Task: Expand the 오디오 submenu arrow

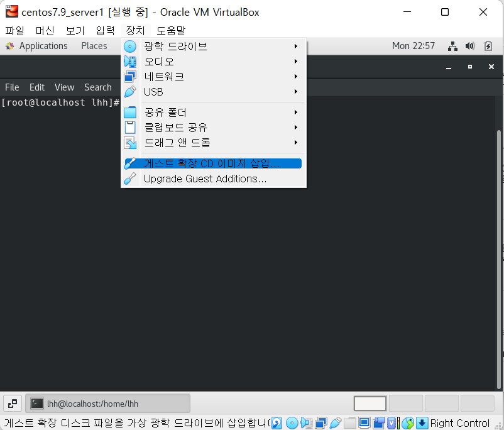Action: click(296, 62)
